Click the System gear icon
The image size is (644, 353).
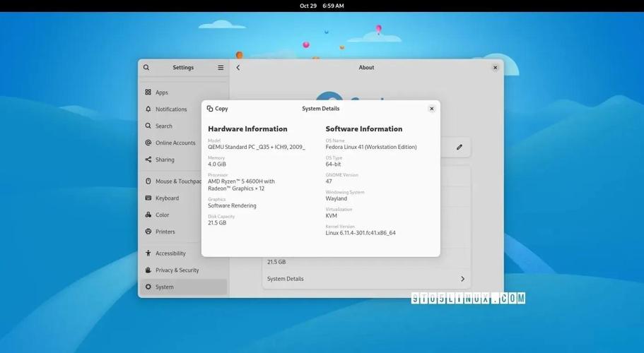coord(148,287)
